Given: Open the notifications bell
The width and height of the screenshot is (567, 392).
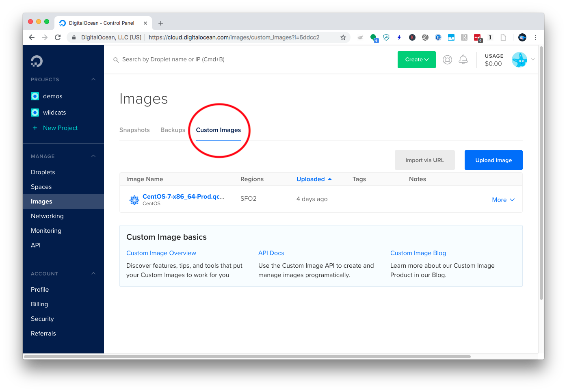Looking at the screenshot, I should [x=463, y=60].
